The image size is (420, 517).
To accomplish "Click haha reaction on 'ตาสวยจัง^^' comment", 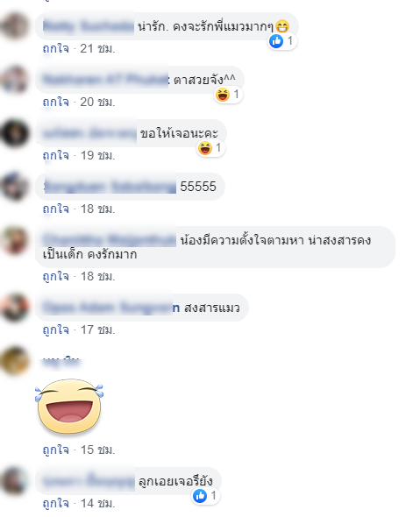I will (x=223, y=95).
